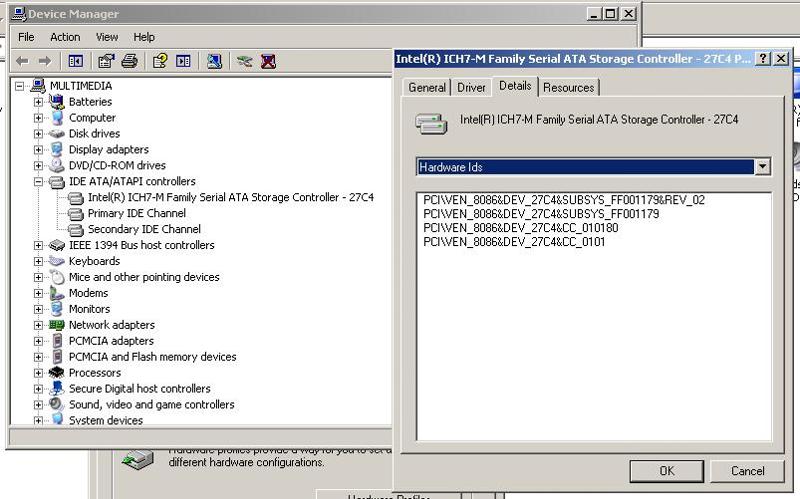Click the dialog's question-mark help button
The image size is (800, 499).
(762, 59)
